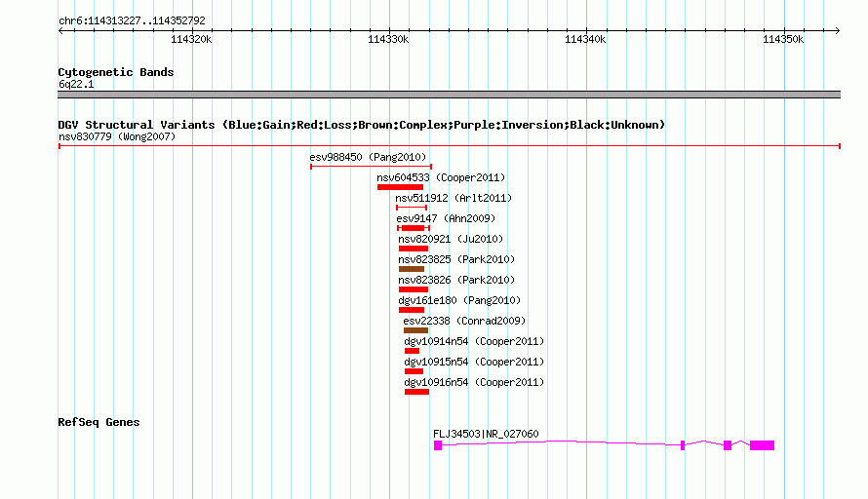Screen dimensions: 868x499
Task: Select the esv9147 (Ahn2009) label
Action: click(446, 218)
